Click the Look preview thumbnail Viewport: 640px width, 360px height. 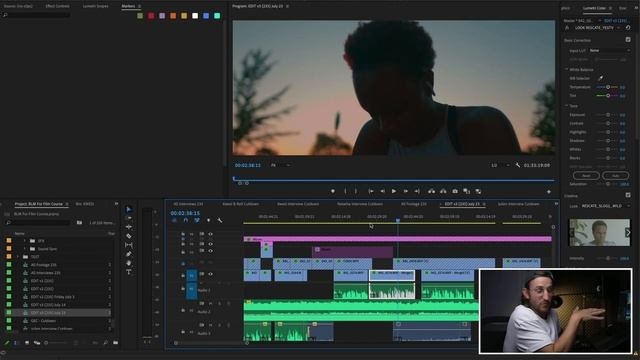click(x=599, y=232)
